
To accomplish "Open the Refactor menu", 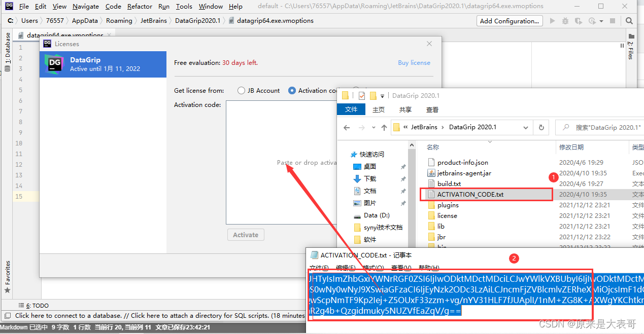I will point(140,7).
